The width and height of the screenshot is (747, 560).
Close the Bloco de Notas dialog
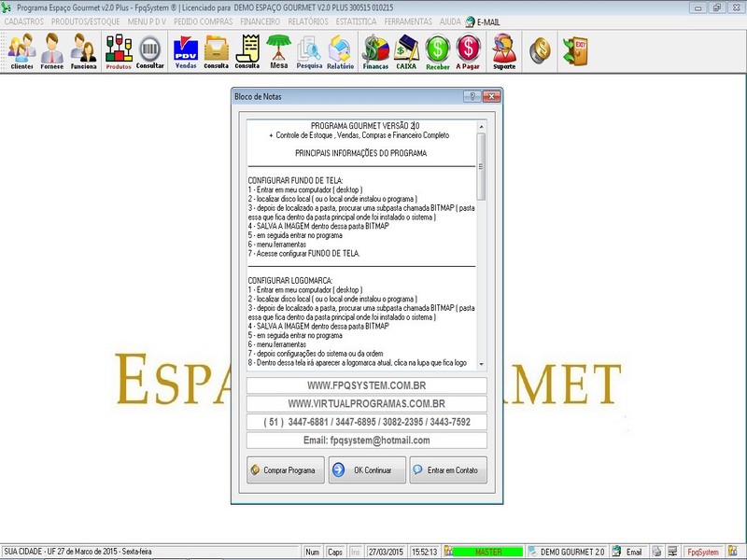(491, 97)
